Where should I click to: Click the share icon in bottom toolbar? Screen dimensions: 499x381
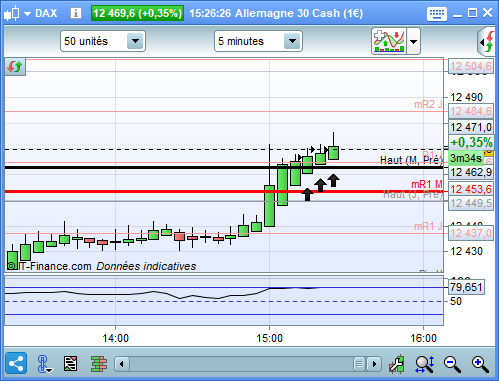16,363
